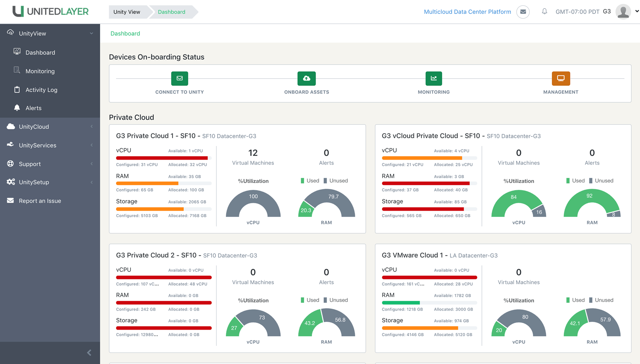
Task: Click the Activity Log clipboard icon
Action: [17, 89]
